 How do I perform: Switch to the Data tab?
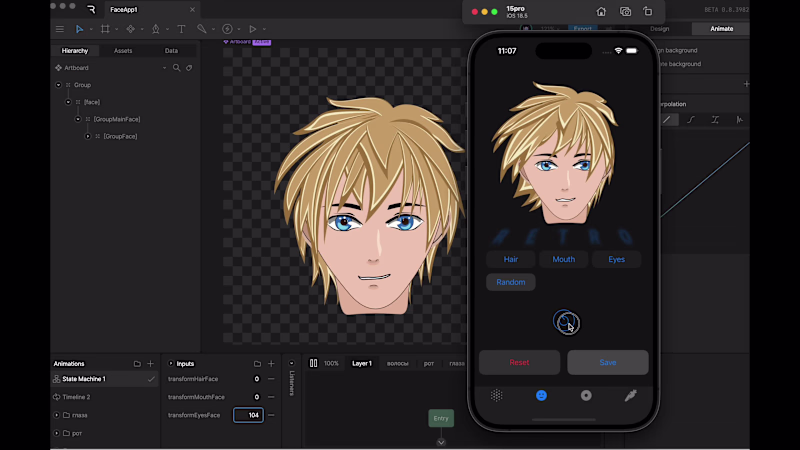(171, 51)
